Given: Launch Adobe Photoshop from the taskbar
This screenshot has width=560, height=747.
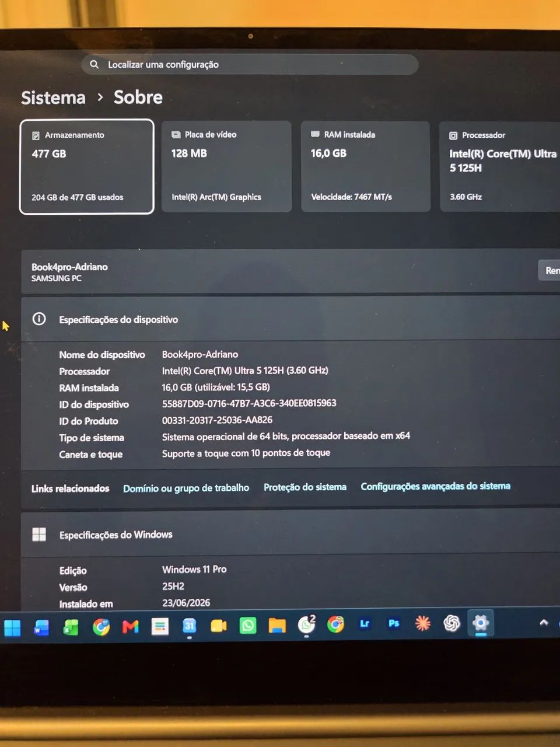Looking at the screenshot, I should pyautogui.click(x=394, y=624).
